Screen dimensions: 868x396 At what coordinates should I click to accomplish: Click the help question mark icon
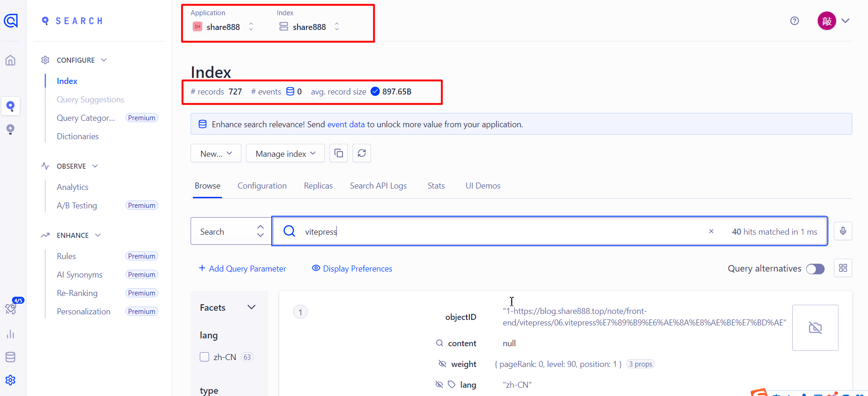coord(795,21)
